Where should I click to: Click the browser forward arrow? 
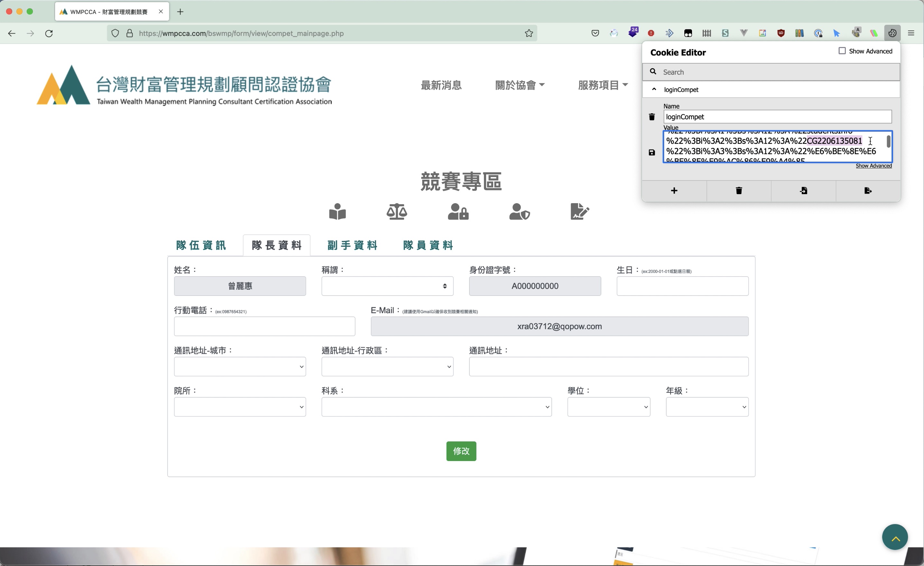tap(30, 33)
